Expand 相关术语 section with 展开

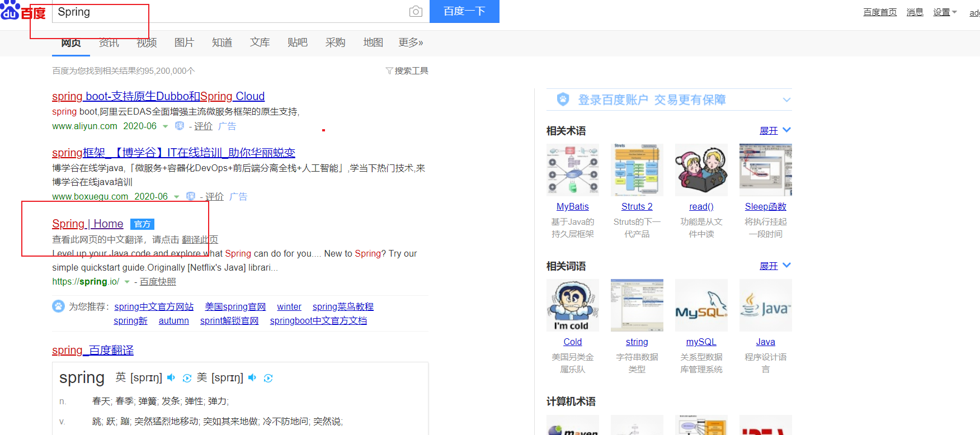tap(775, 130)
